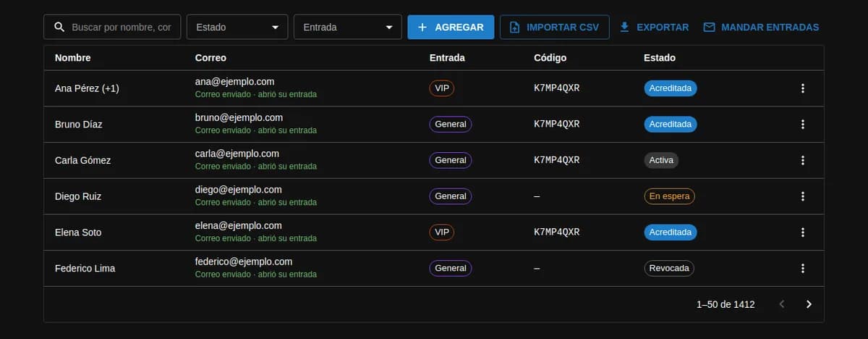The width and height of the screenshot is (868, 339).
Task: Click email status under diego@ejemplo.com
Action: coord(256,202)
